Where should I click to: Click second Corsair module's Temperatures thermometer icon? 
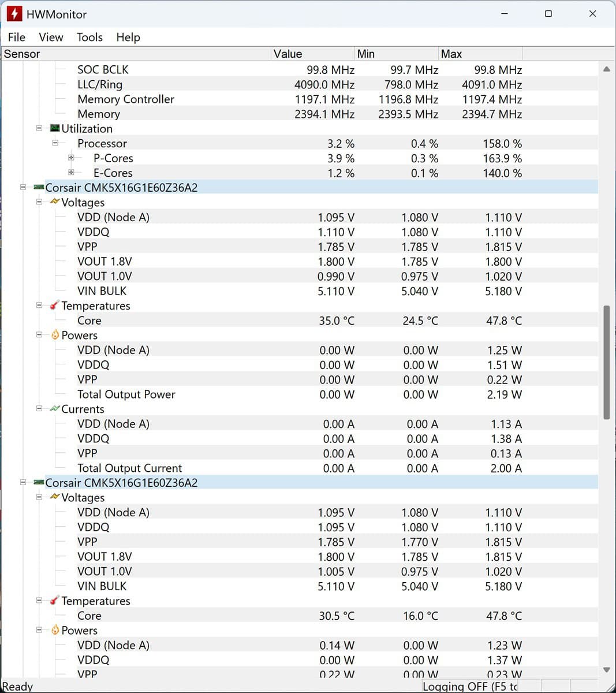click(x=55, y=601)
